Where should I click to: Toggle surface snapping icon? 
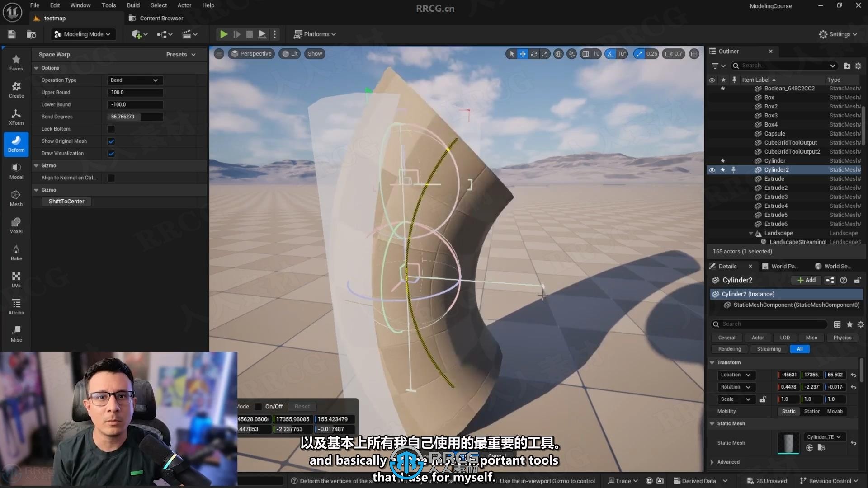pos(572,54)
